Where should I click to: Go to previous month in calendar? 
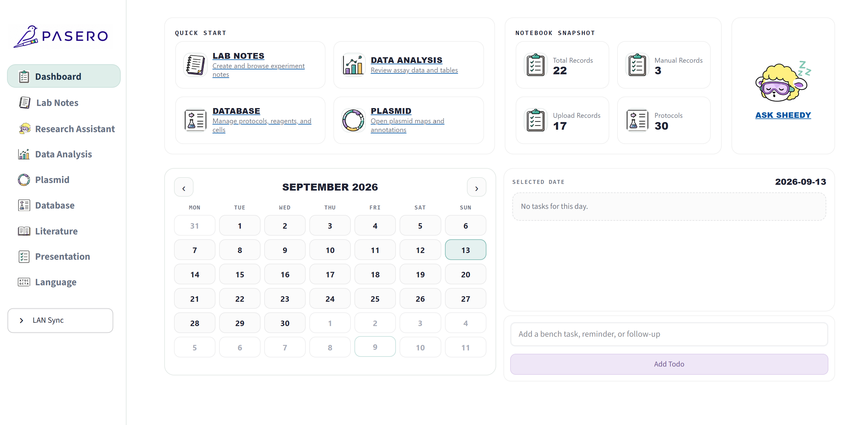(184, 187)
